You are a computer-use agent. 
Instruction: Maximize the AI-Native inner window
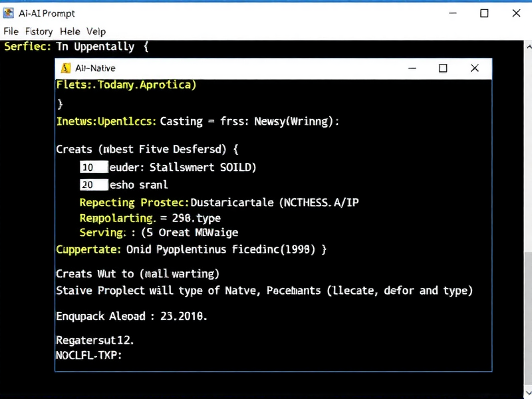443,68
